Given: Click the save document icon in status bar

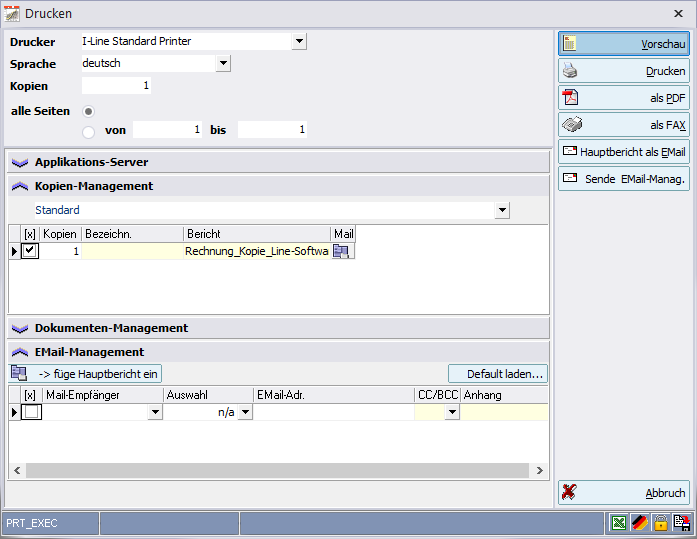Looking at the screenshot, I should pyautogui.click(x=682, y=522).
